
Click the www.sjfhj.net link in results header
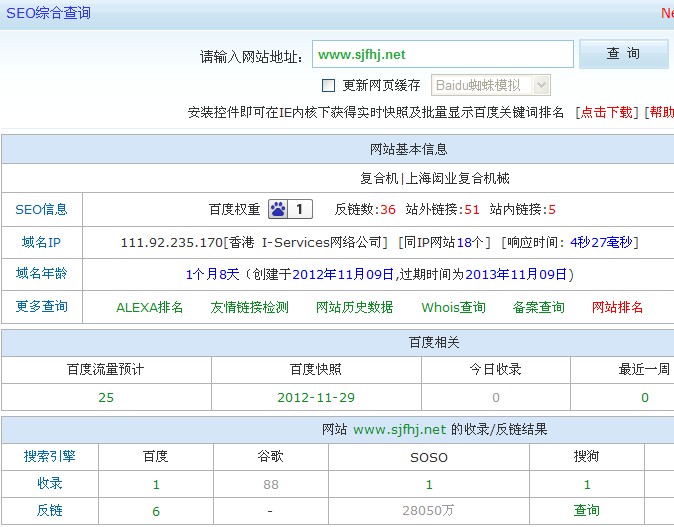pyautogui.click(x=399, y=430)
